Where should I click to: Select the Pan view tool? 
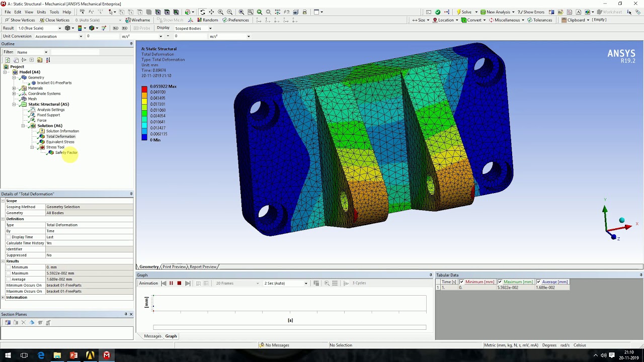click(x=211, y=12)
